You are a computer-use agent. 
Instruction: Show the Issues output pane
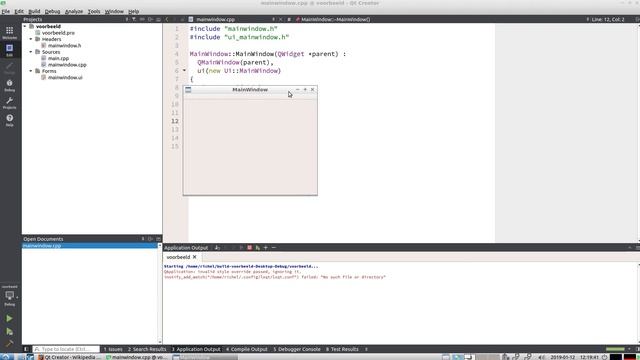(x=113, y=349)
